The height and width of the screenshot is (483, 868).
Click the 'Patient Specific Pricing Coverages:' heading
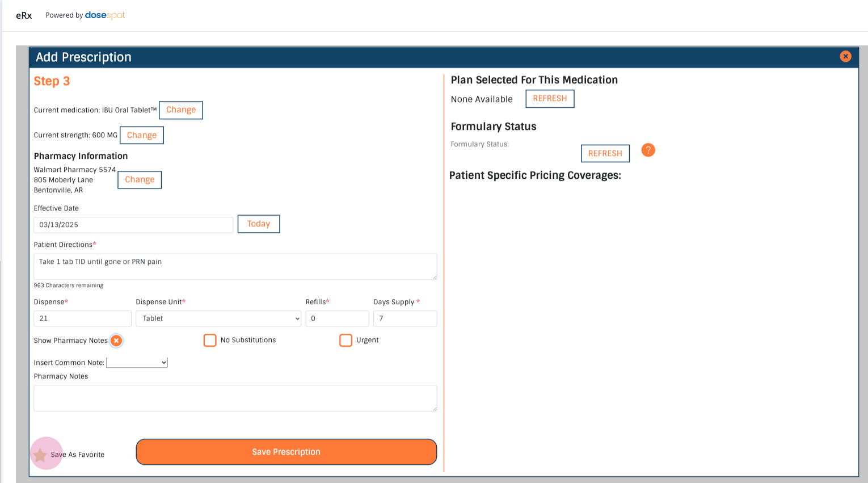click(535, 175)
